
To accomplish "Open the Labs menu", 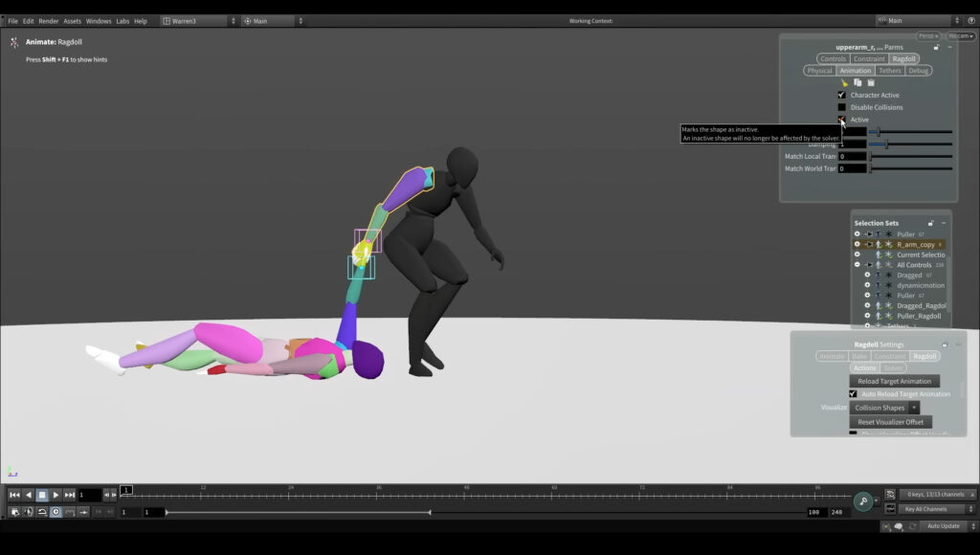I will pyautogui.click(x=122, y=21).
